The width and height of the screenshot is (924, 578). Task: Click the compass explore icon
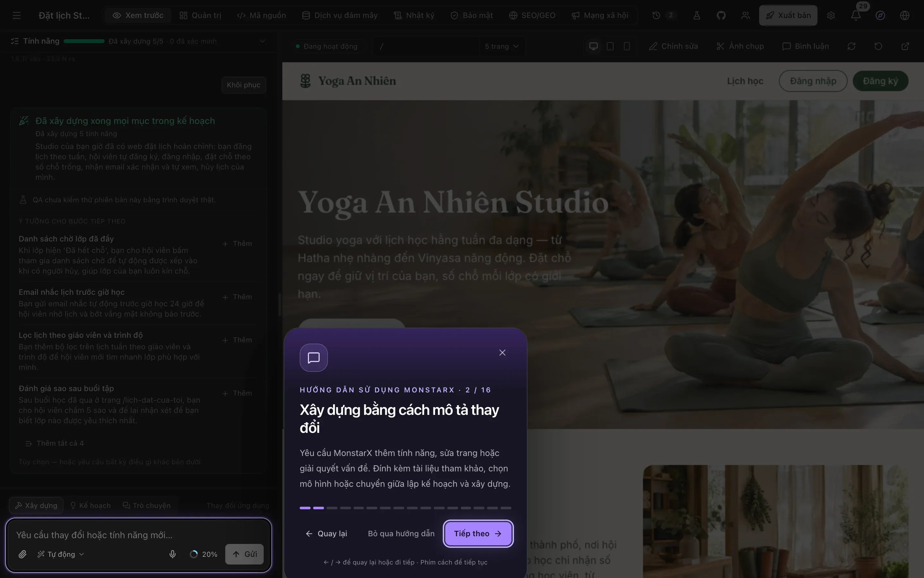click(x=880, y=15)
